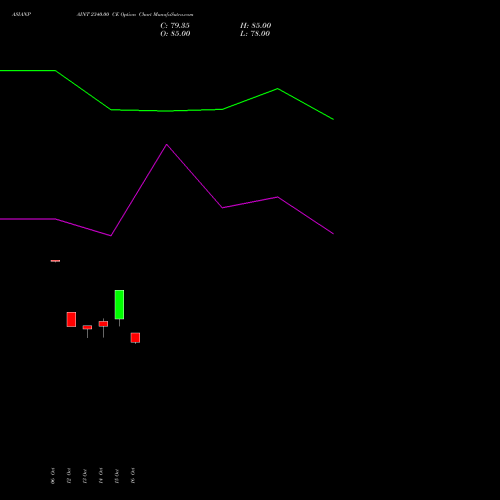Click the 06 Oct date axis label

pyautogui.click(x=53, y=476)
